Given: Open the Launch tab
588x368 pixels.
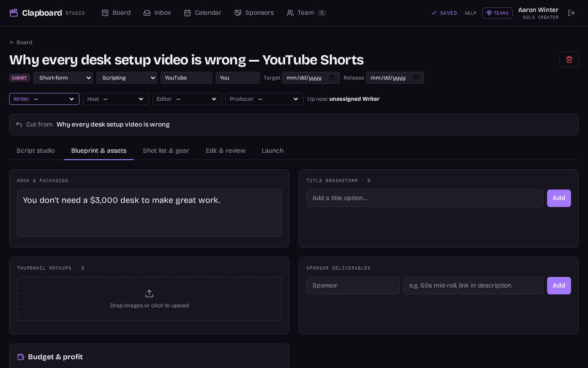Looking at the screenshot, I should [x=272, y=151].
